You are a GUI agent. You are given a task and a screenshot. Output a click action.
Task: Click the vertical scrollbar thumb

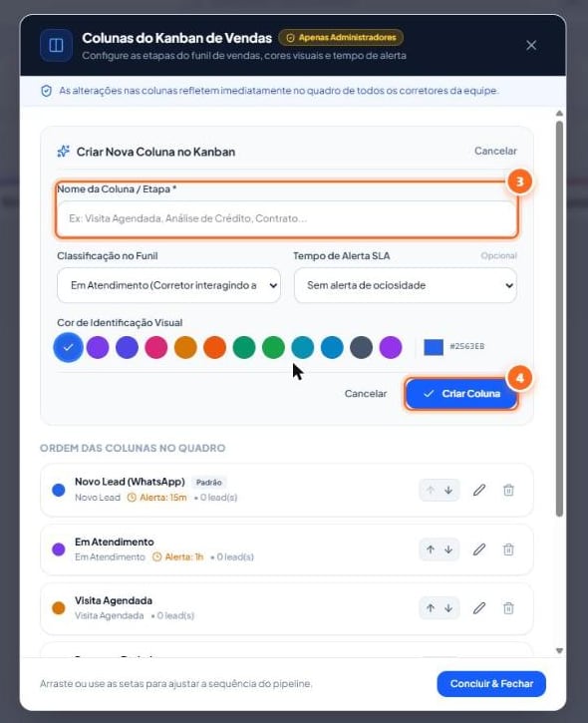coord(559,318)
